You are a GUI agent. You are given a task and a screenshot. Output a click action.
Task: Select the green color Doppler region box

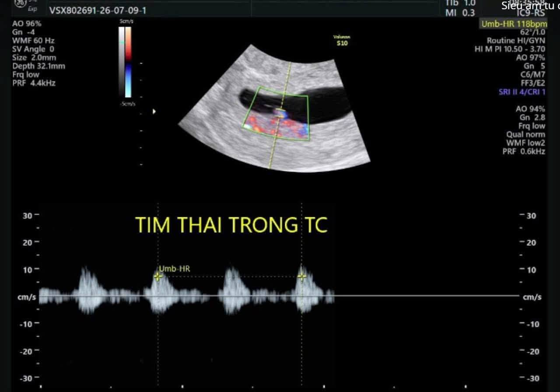point(276,114)
